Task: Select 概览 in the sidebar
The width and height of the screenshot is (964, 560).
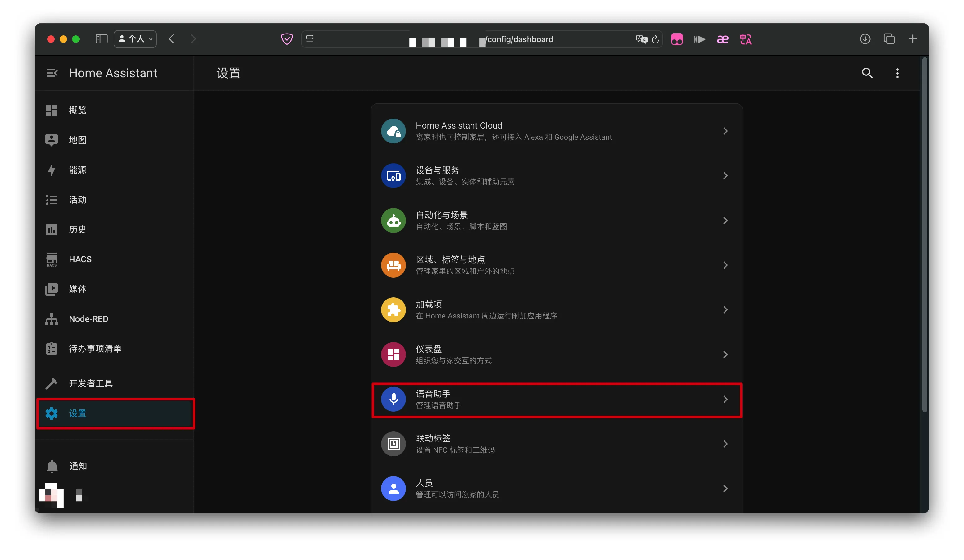Action: (77, 110)
